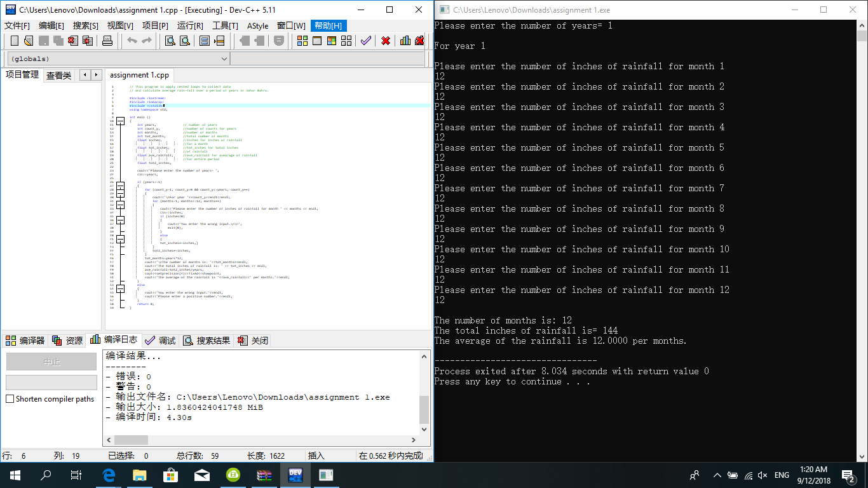Screen dimensions: 868x488
Task: Redo the last edit
Action: coord(146,40)
